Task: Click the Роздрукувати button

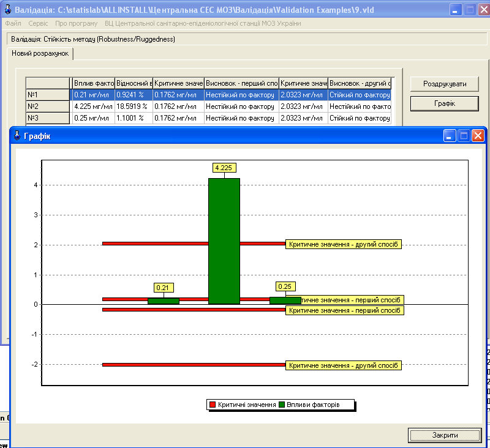Action: pyautogui.click(x=445, y=84)
